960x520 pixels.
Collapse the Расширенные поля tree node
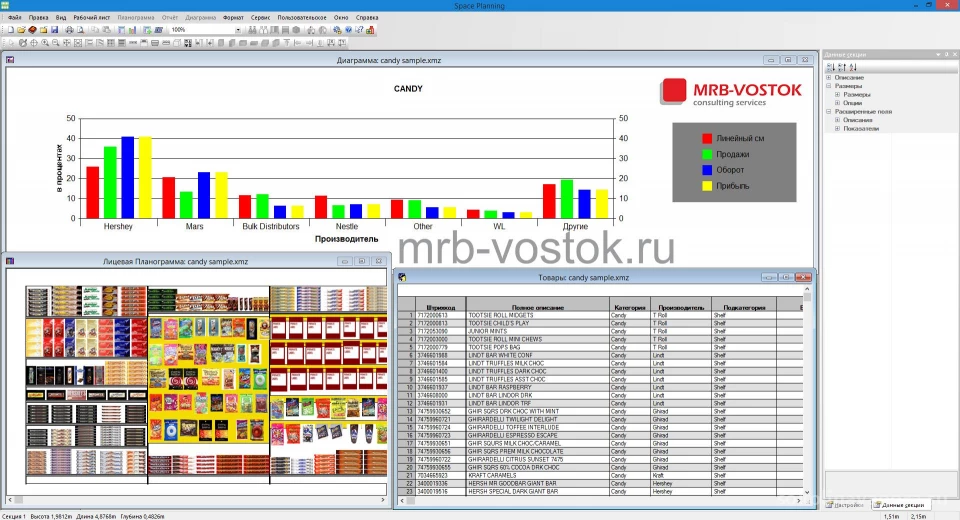click(828, 111)
